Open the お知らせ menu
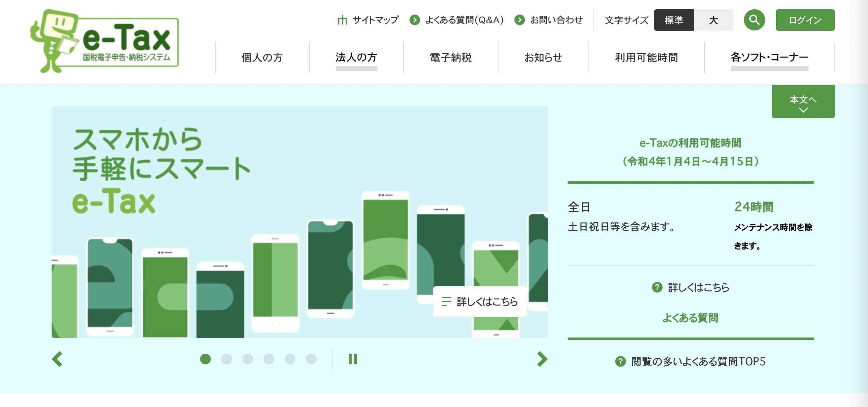868x407 pixels. pyautogui.click(x=543, y=58)
